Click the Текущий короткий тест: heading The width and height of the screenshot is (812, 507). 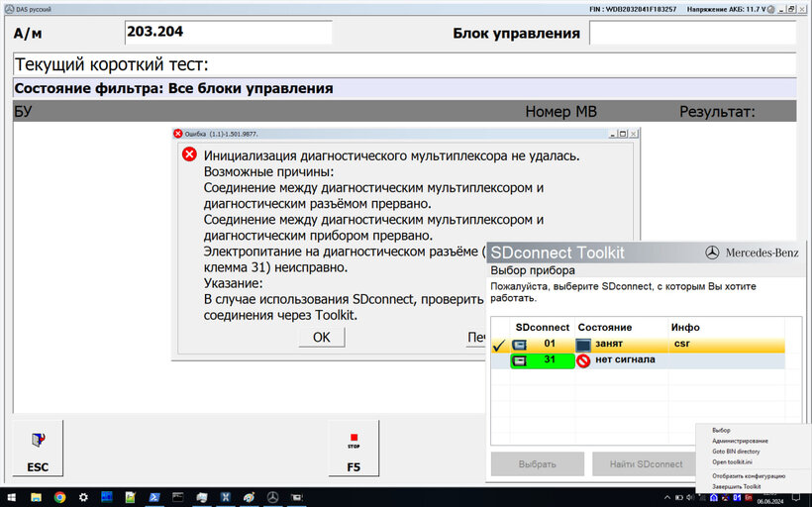click(111, 64)
